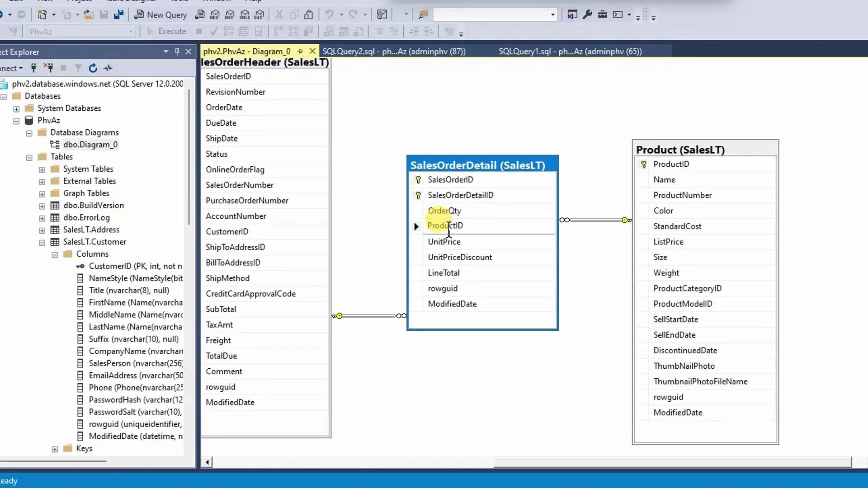Open the Toolbox briefcase icon
Screen dimensions: 868x488
[x=602, y=15]
